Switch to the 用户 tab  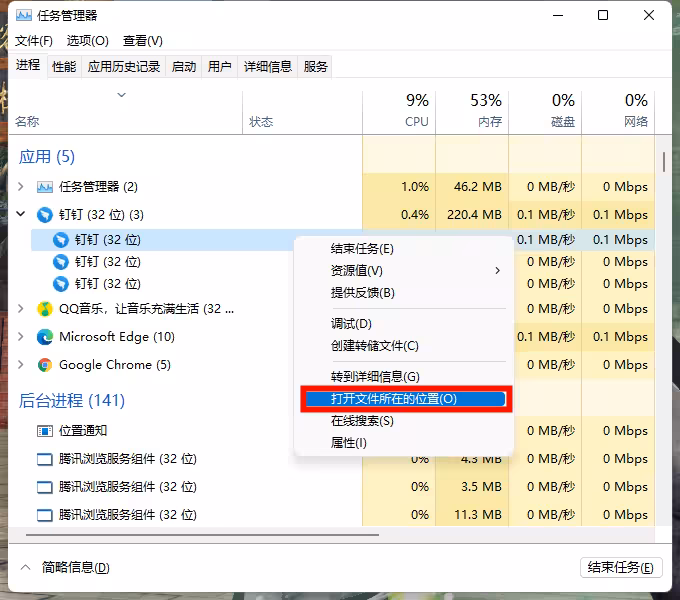point(219,66)
